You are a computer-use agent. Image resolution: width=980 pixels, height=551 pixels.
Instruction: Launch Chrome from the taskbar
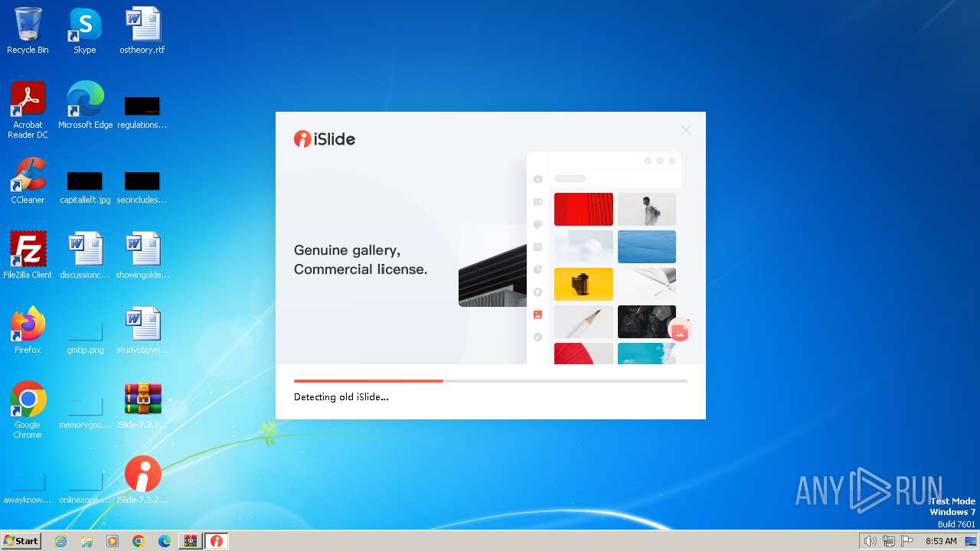coord(139,541)
